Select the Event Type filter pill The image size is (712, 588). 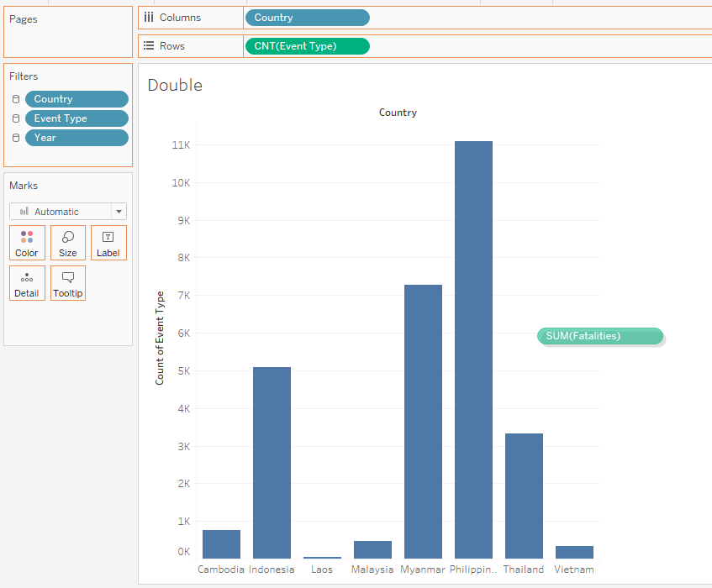coord(76,118)
